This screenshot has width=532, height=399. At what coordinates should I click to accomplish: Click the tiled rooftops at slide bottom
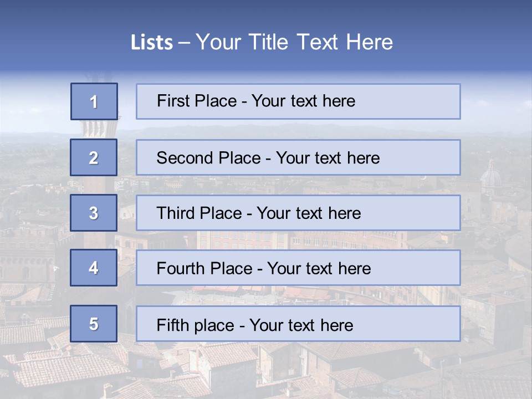265,371
